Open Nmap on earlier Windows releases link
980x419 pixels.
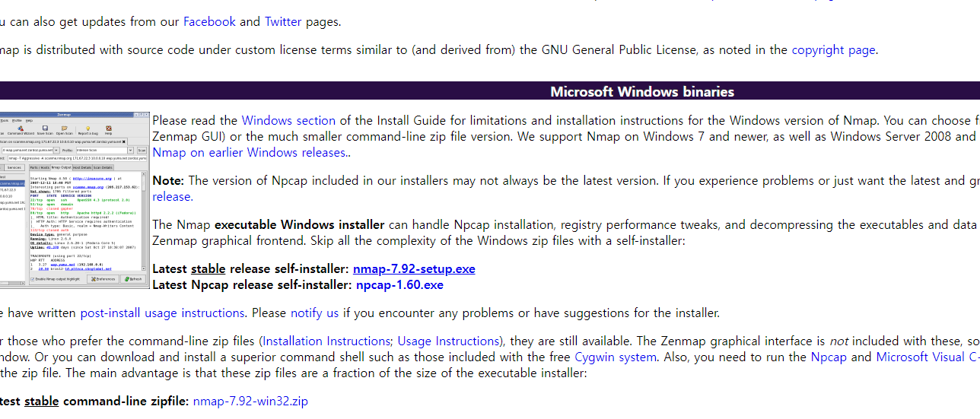click(249, 152)
